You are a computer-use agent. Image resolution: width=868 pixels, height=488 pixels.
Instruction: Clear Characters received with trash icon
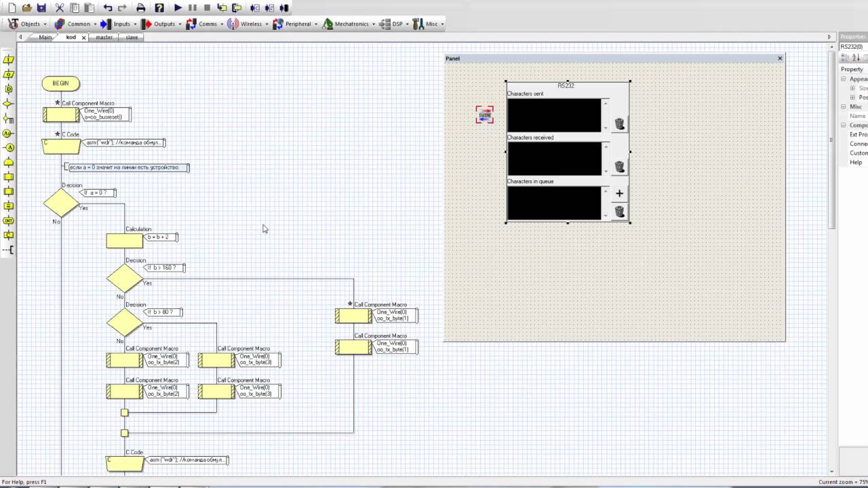(x=619, y=166)
